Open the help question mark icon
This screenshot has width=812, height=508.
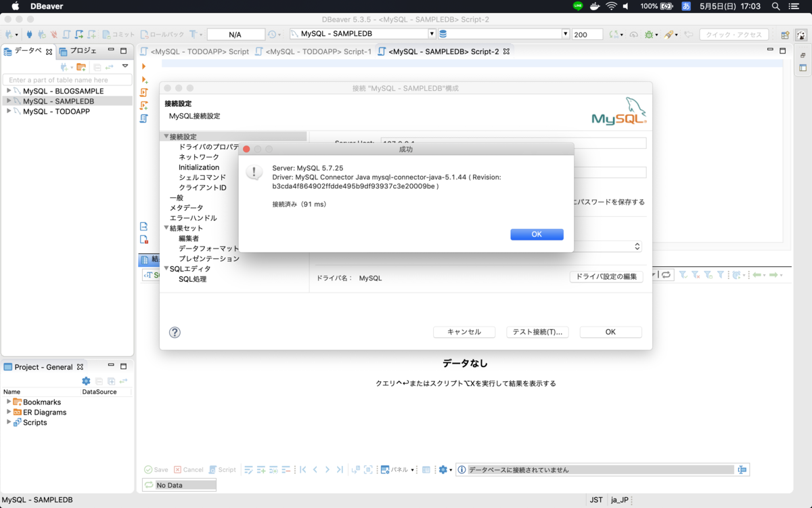point(175,333)
